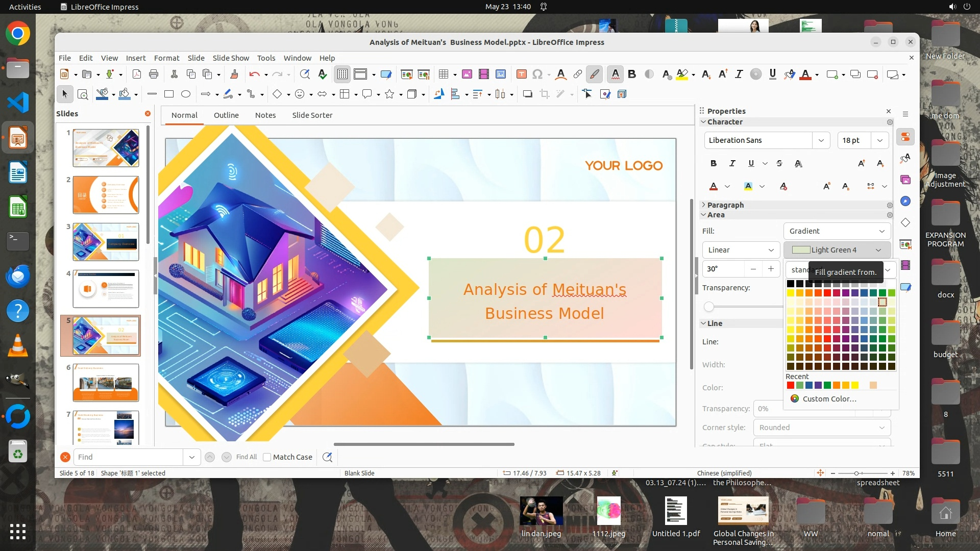
Task: Toggle Italic in Character panel
Action: click(x=732, y=163)
